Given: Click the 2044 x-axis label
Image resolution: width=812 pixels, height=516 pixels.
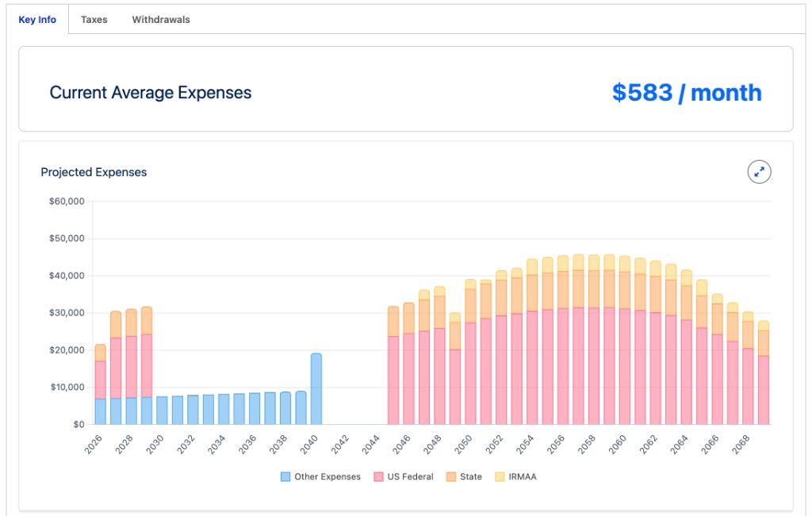Looking at the screenshot, I should [x=371, y=445].
